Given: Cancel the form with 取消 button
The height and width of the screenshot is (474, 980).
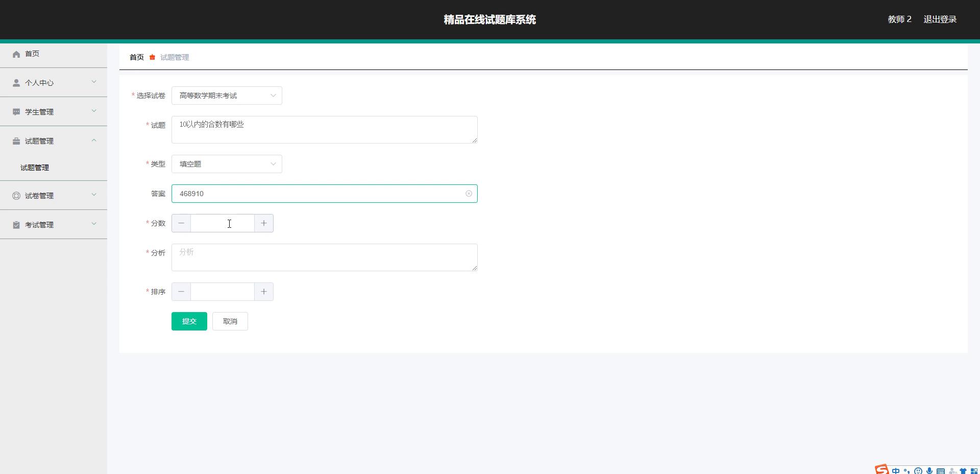Looking at the screenshot, I should coord(230,321).
